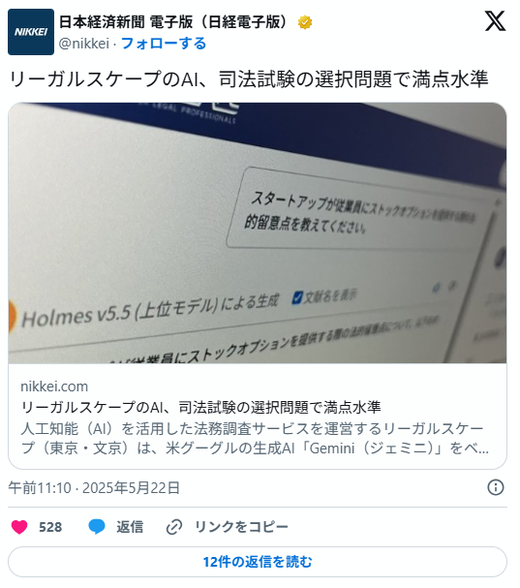Open the timestamp 午前11:10 2025年5月22日
520x588 pixels.
(x=94, y=488)
